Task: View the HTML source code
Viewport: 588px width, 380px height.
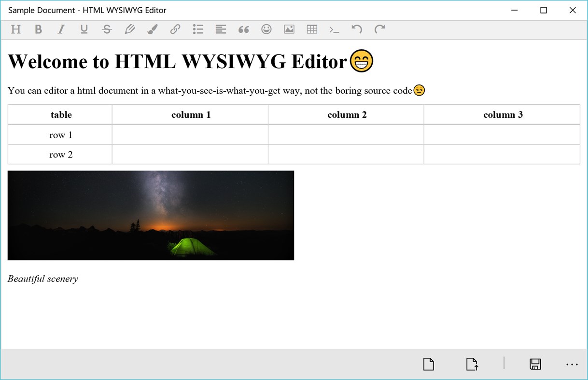Action: click(334, 29)
